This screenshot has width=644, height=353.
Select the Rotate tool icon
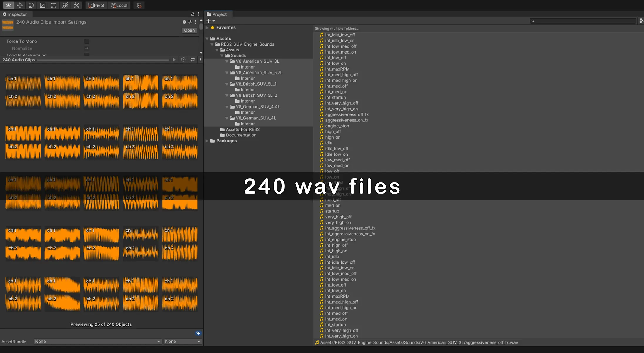[31, 5]
